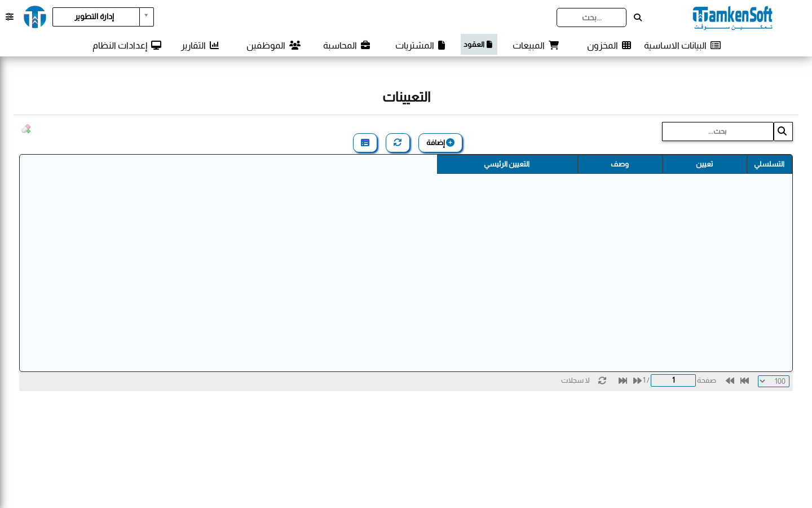Open the إعدادات النظام menu
The width and height of the screenshot is (812, 508).
click(x=127, y=45)
